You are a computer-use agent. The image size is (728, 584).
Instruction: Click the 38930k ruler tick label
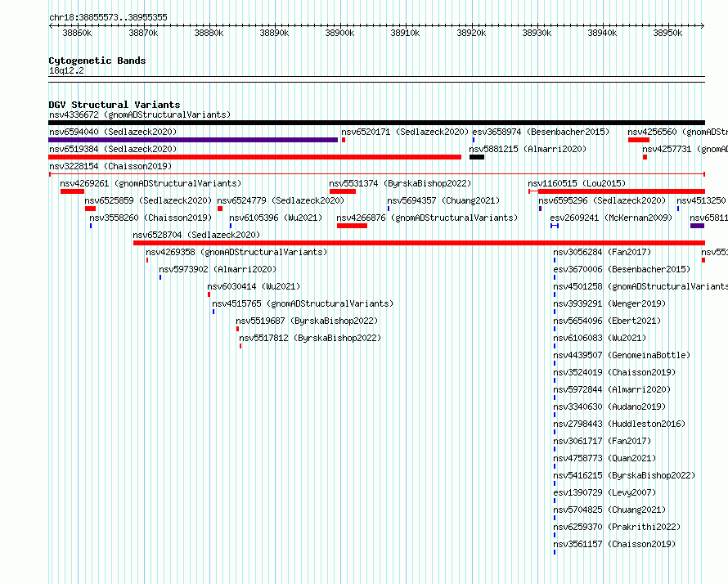pos(537,33)
